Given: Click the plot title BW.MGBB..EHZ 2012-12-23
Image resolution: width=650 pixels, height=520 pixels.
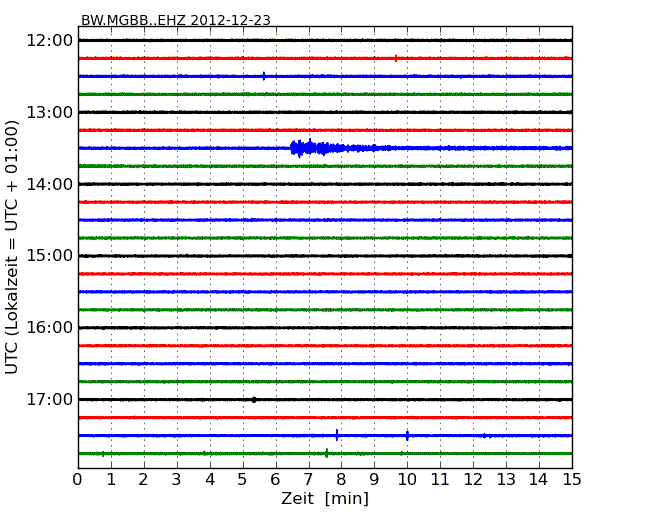Looking at the screenshot, I should pos(175,20).
